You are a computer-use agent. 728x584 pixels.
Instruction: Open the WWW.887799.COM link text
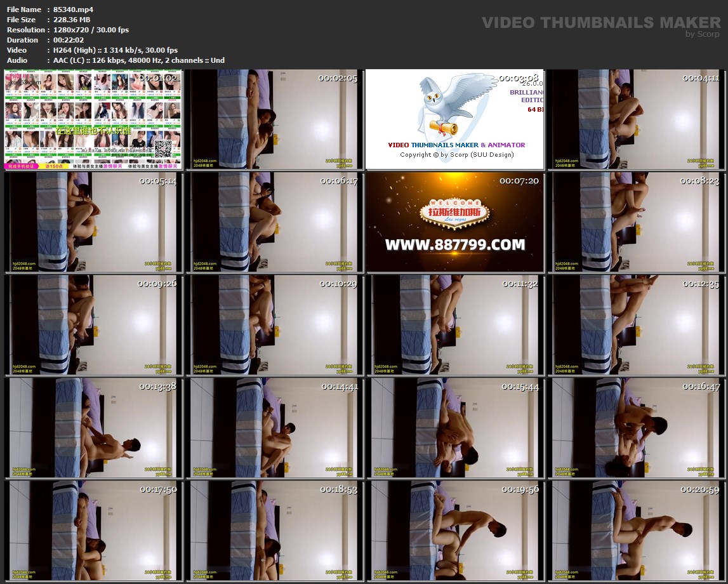(x=454, y=245)
